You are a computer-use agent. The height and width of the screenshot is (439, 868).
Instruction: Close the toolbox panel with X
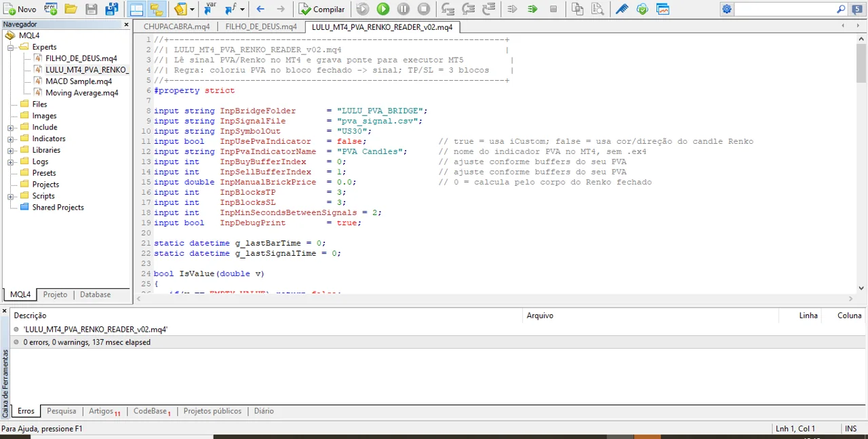click(5, 311)
